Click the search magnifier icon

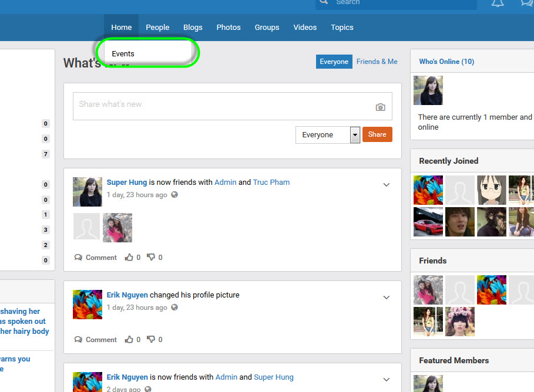pos(323,2)
